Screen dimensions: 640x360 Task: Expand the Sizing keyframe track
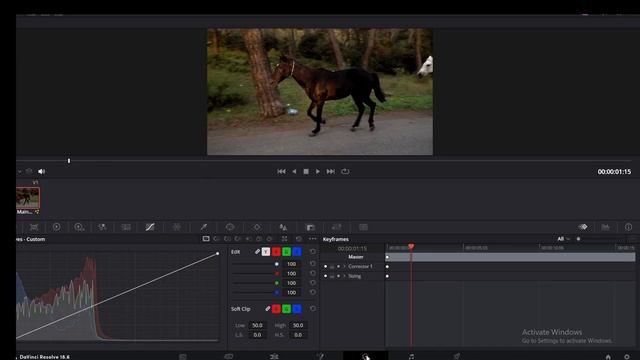[x=344, y=276]
